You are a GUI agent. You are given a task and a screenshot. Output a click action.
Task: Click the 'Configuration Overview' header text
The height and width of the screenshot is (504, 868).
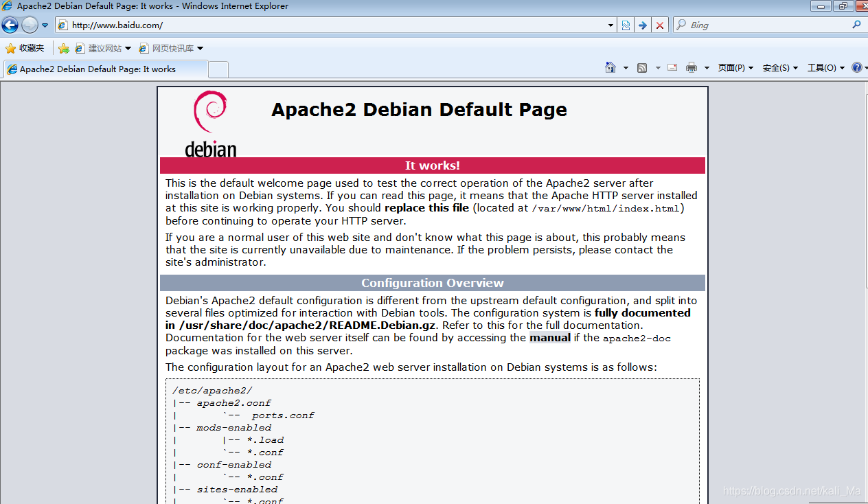pos(433,283)
